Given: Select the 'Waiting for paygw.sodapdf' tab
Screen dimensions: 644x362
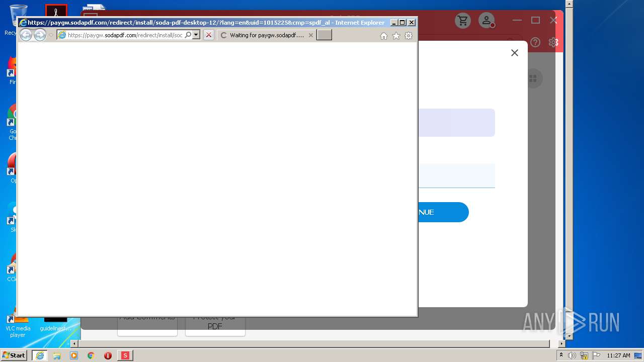Looking at the screenshot, I should tap(266, 35).
